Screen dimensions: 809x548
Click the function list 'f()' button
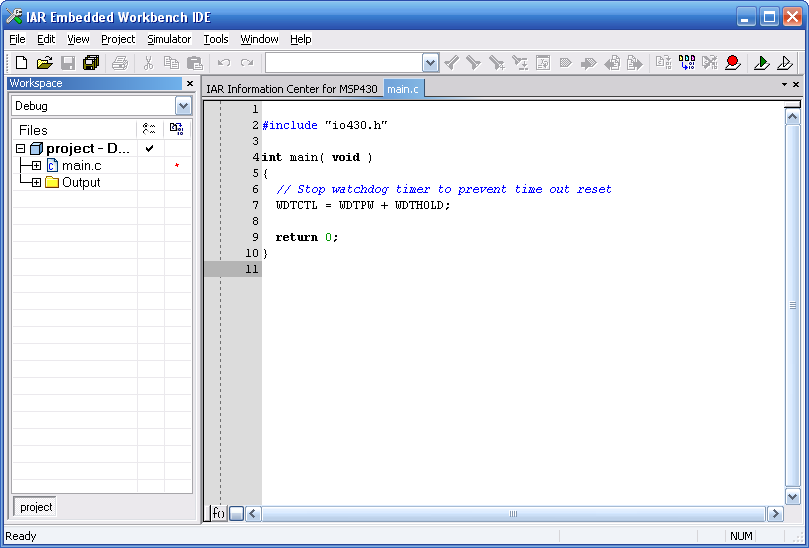coord(219,513)
